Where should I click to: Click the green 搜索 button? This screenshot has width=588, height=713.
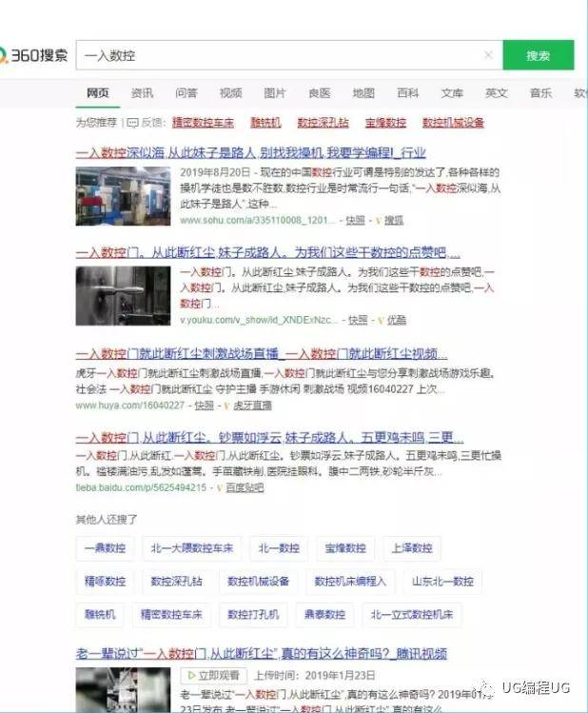[x=538, y=55]
